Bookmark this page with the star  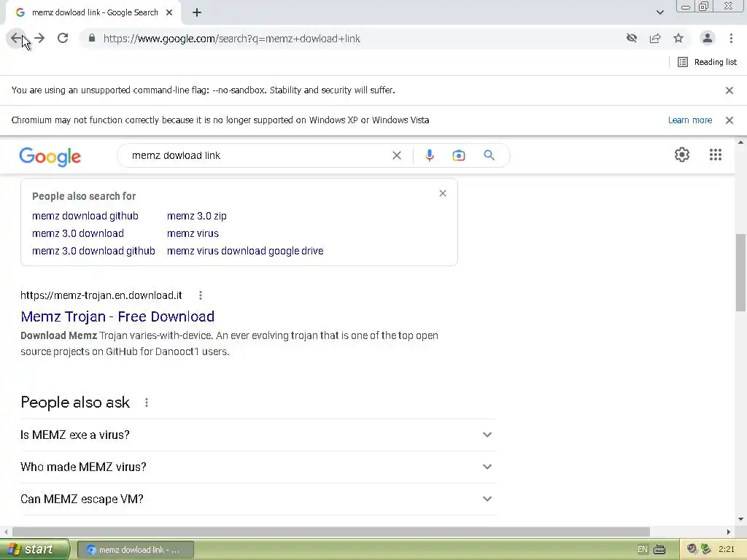[x=678, y=38]
